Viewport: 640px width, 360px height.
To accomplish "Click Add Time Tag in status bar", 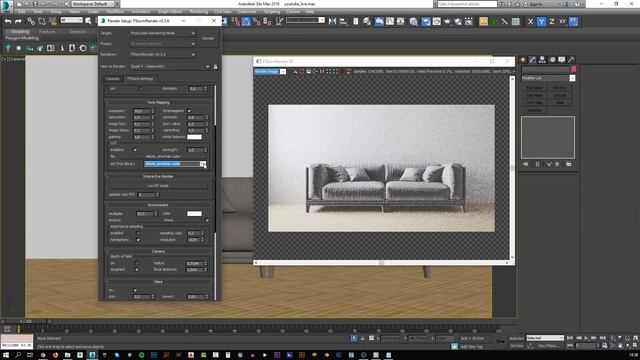I will pyautogui.click(x=472, y=347).
